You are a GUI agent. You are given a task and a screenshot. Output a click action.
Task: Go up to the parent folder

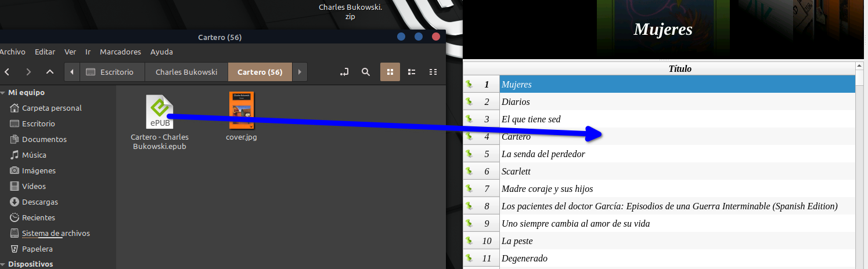coord(50,72)
